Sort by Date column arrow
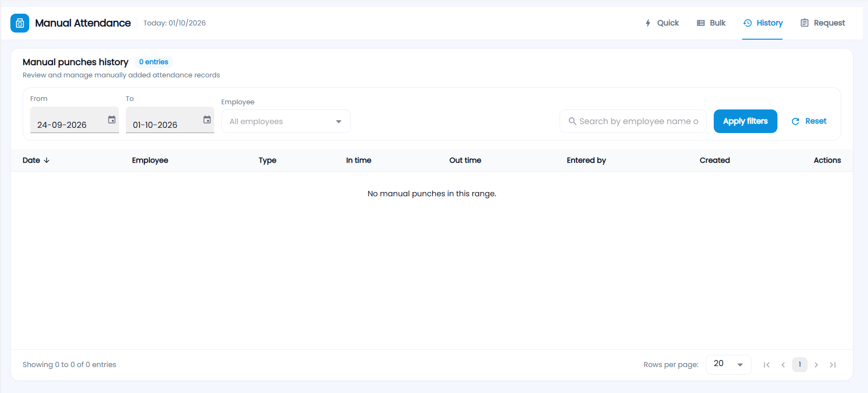The height and width of the screenshot is (393, 868). [47, 160]
